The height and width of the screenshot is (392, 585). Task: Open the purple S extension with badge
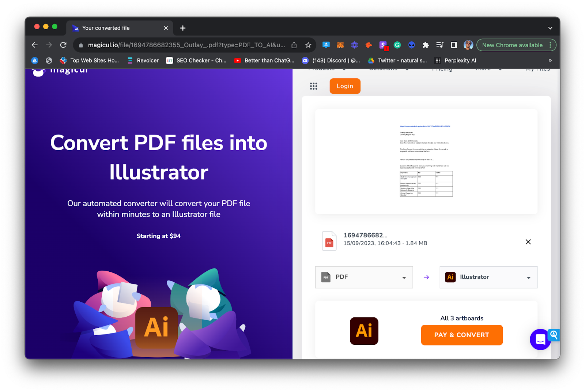tap(383, 45)
